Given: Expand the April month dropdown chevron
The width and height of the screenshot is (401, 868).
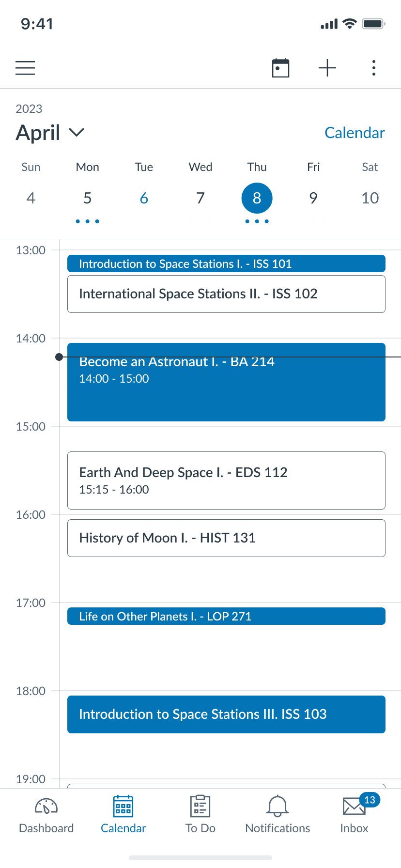Looking at the screenshot, I should pyautogui.click(x=77, y=132).
